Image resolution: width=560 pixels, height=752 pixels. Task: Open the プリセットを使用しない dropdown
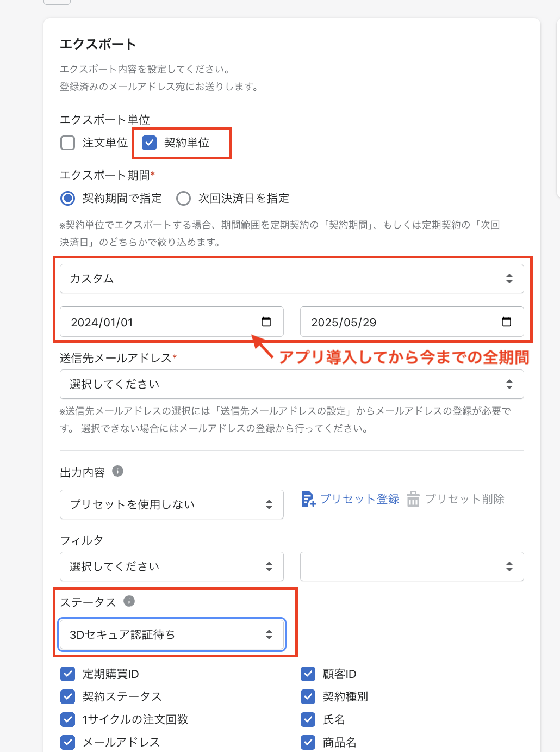click(x=171, y=504)
